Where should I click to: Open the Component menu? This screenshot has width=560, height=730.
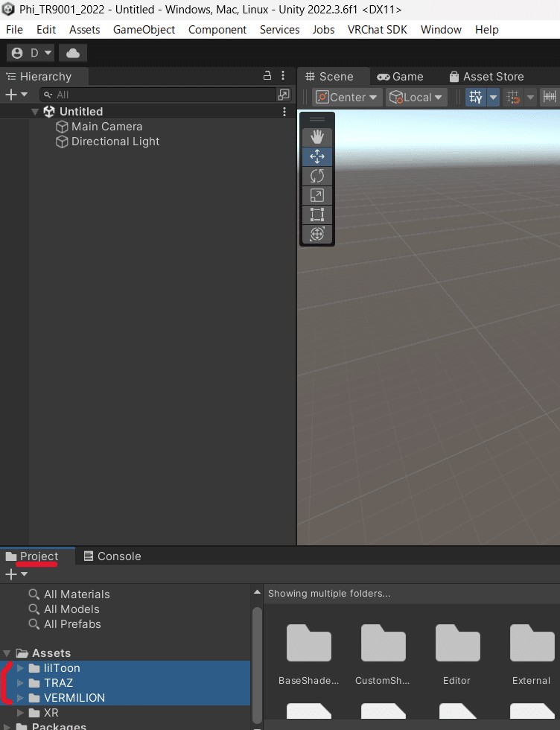coord(217,29)
